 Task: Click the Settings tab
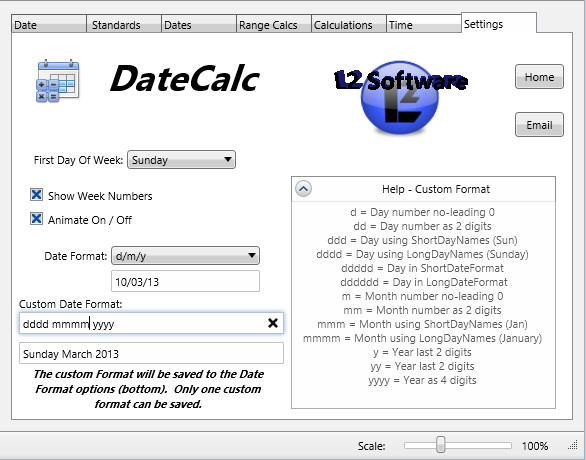click(x=499, y=24)
